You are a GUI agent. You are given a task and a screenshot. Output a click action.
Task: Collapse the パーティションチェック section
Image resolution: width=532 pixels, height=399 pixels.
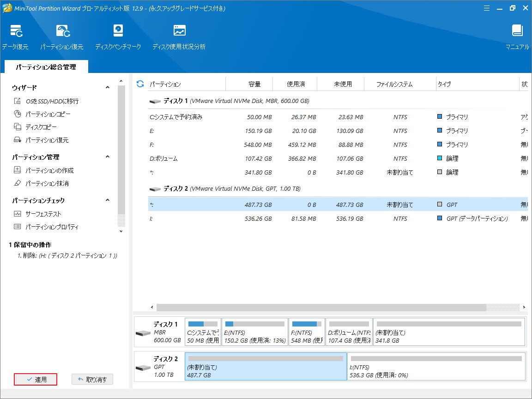pos(108,200)
